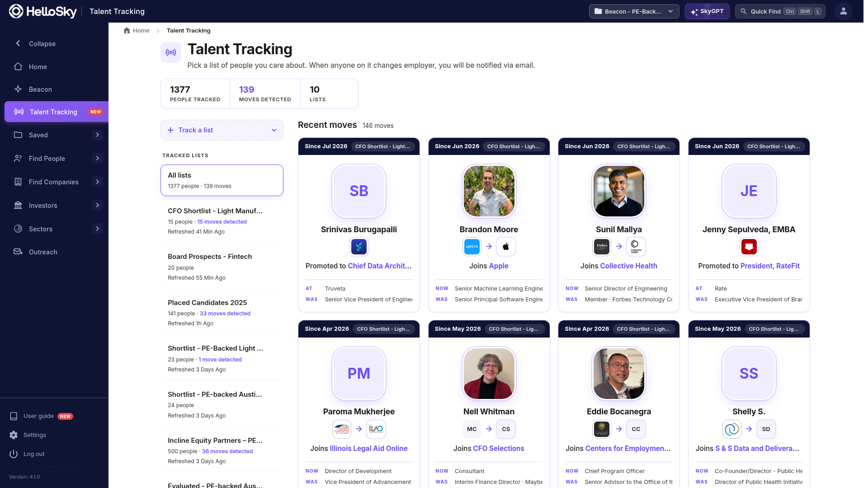Click the plus icon in Track a list
The height and width of the screenshot is (488, 868).
click(x=170, y=130)
